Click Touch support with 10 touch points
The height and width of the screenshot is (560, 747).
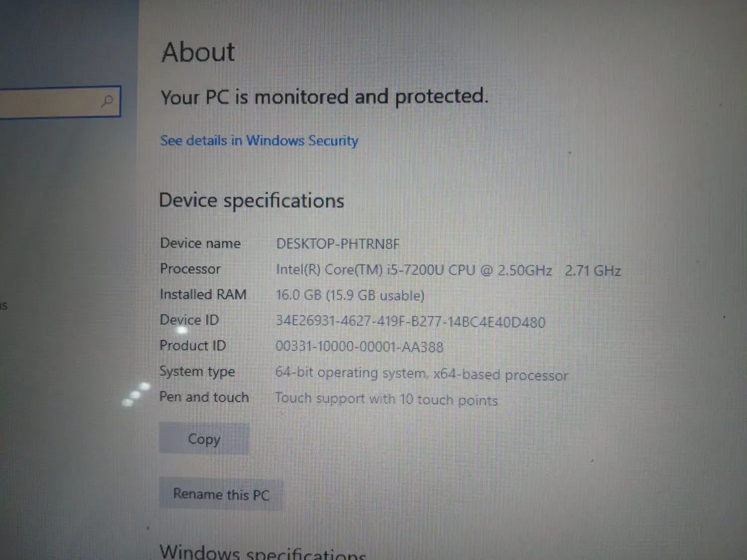[386, 399]
